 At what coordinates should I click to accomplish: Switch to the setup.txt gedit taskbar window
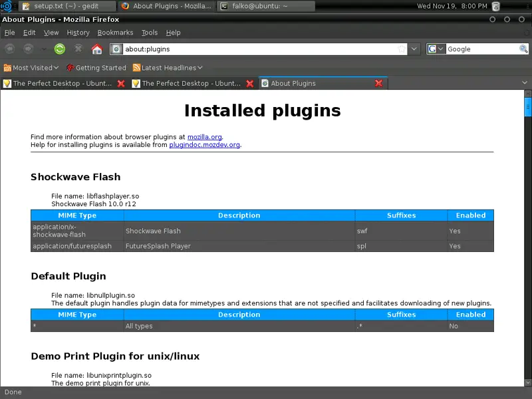coord(66,6)
